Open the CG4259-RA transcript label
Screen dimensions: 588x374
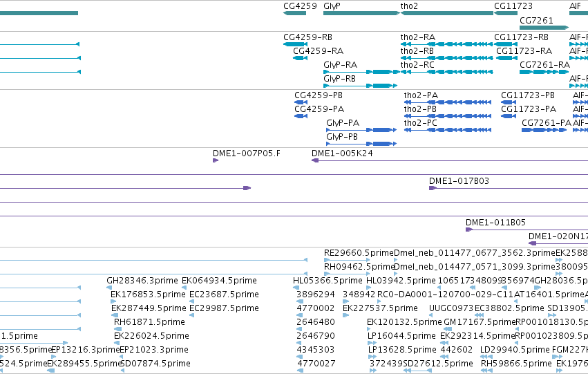pos(319,51)
